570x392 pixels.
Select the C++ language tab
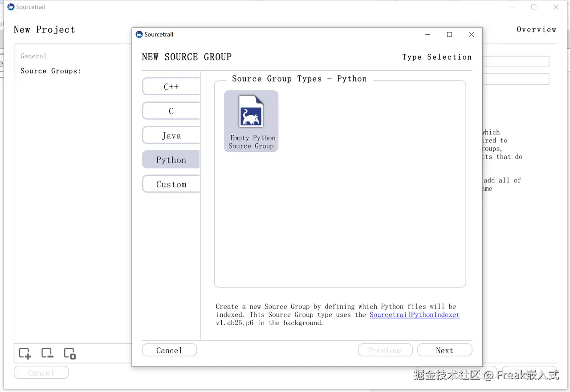pos(171,86)
